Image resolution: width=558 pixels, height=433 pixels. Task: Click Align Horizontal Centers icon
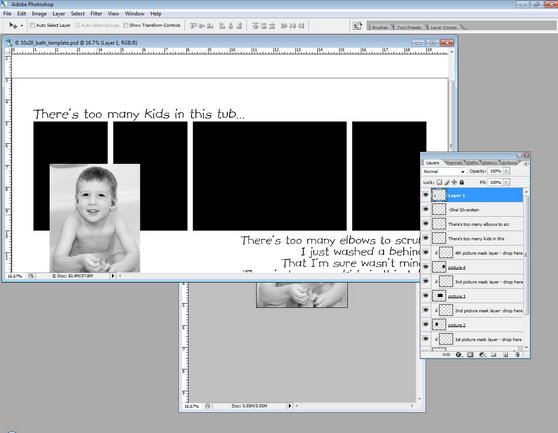(x=231, y=26)
